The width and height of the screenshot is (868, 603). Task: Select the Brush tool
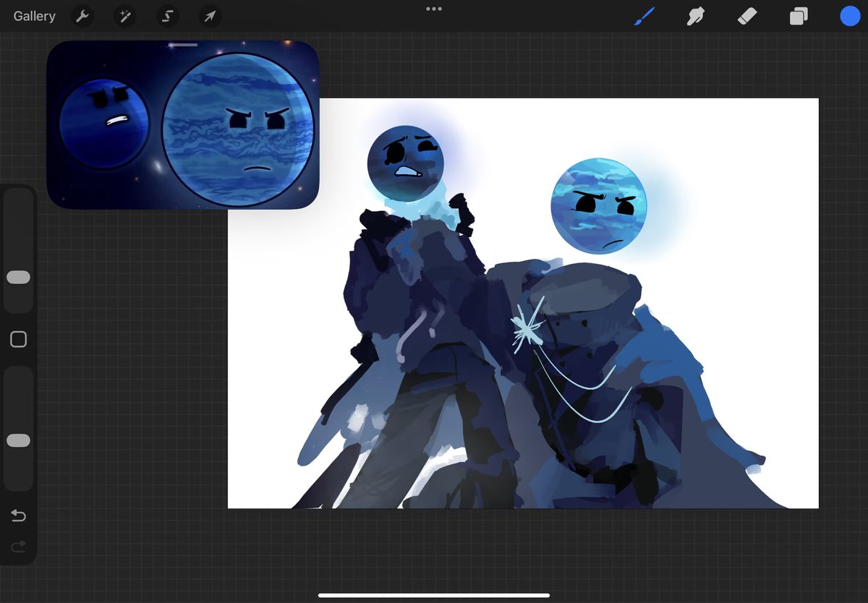(644, 16)
